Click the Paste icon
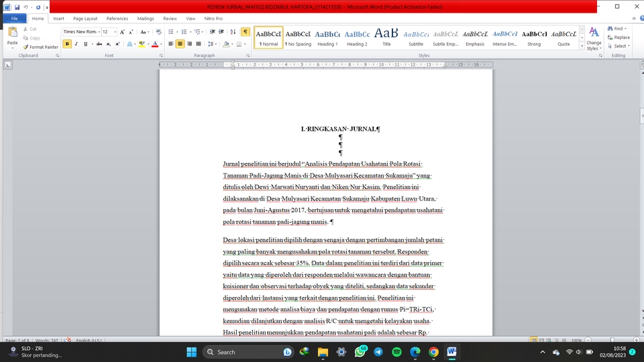This screenshot has height=362, width=644. click(x=12, y=32)
